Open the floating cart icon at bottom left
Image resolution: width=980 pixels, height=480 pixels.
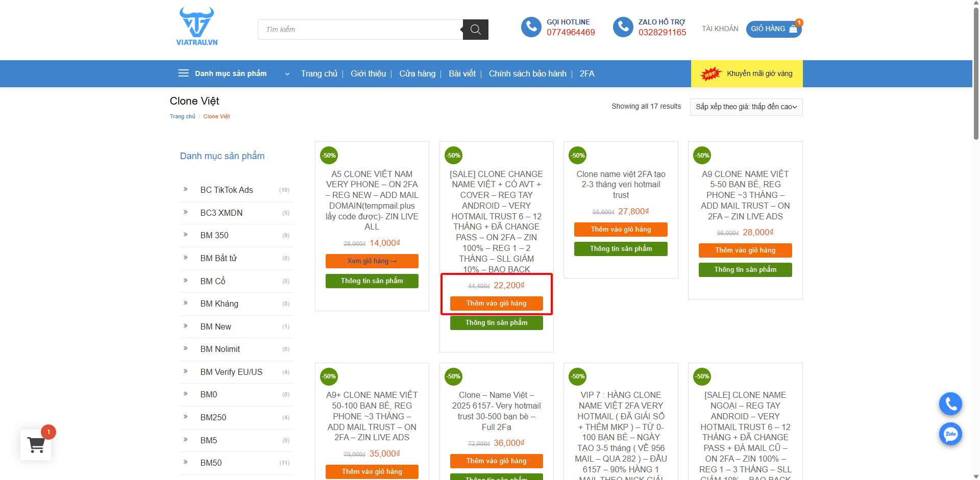(x=36, y=445)
